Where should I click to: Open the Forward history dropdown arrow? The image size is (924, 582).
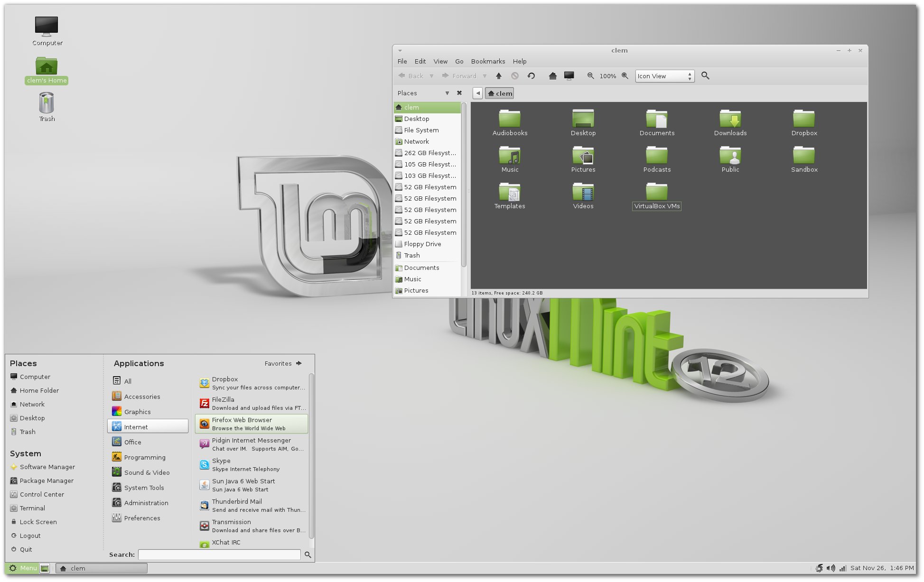click(485, 76)
